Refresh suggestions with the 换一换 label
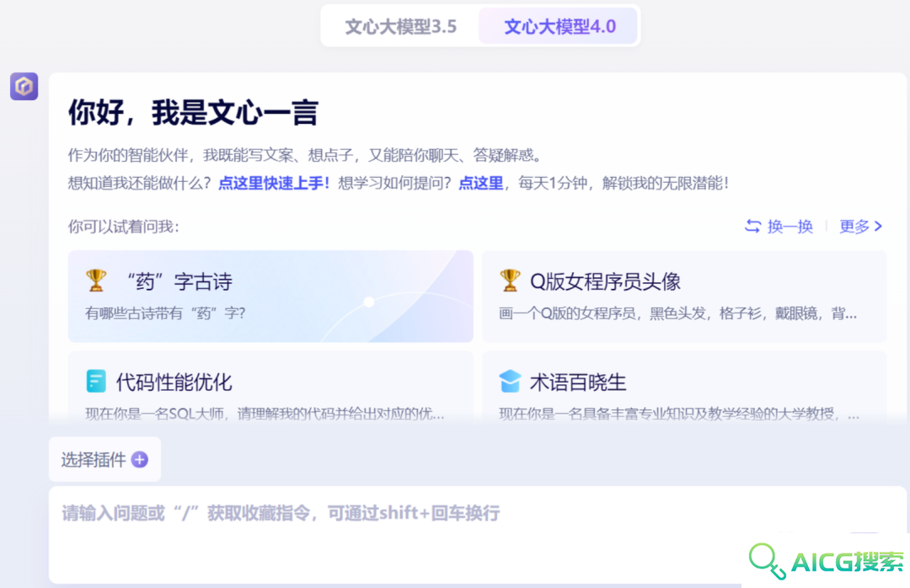Screen dimensions: 910x588 (790, 226)
